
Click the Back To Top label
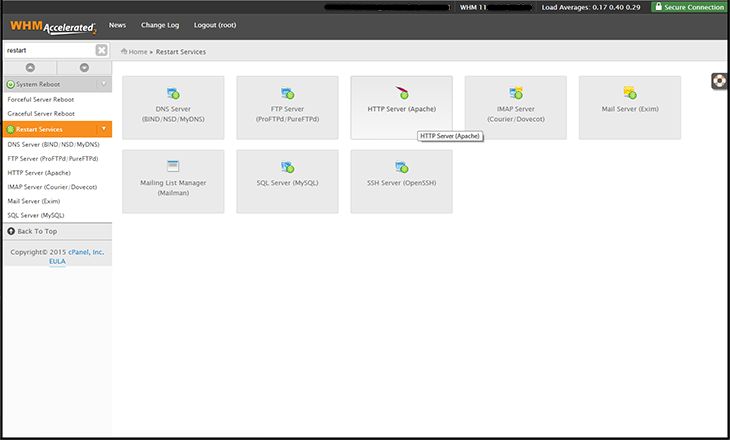pyautogui.click(x=37, y=231)
